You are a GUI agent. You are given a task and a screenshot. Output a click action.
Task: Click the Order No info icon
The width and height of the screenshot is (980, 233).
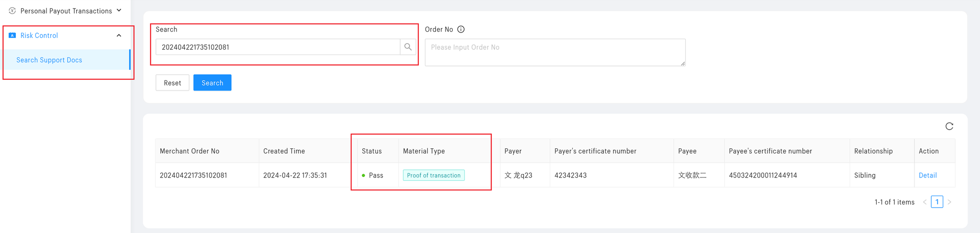point(461,29)
